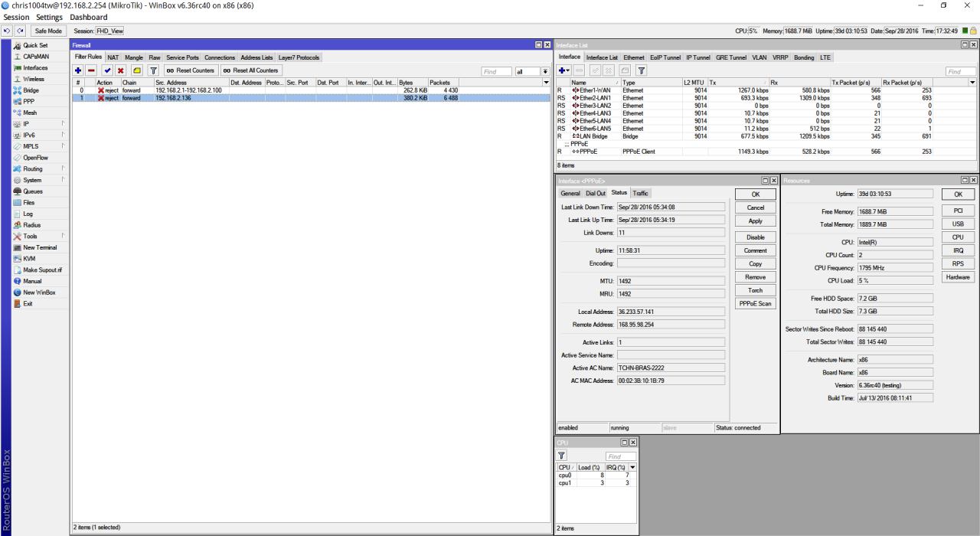Switch to VLAN tab in Interface List
The width and height of the screenshot is (980, 536).
point(759,57)
